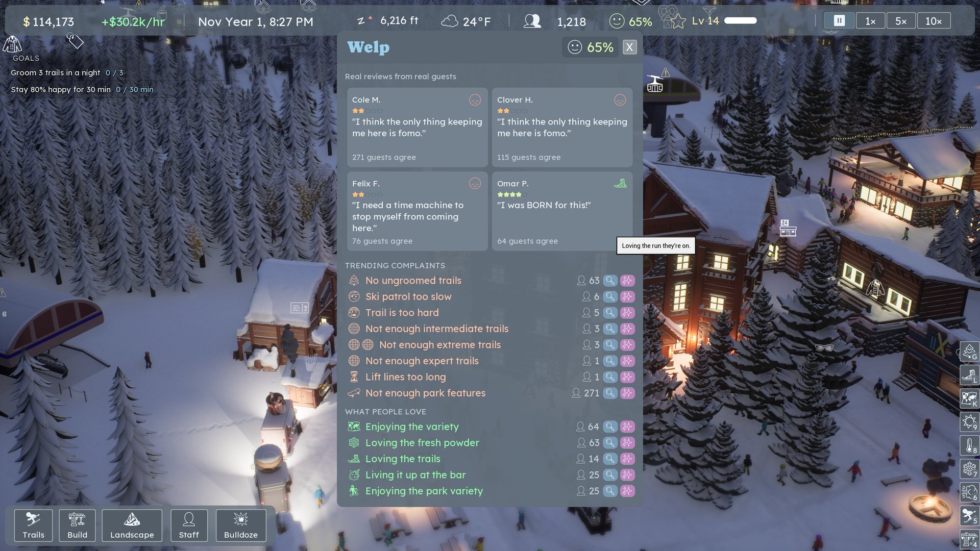The image size is (980, 551).
Task: Open Clover H.'s review card
Action: coord(562,128)
